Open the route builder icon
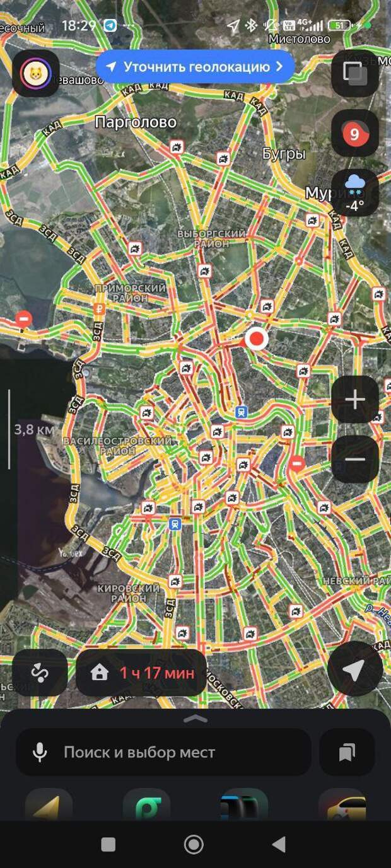The width and height of the screenshot is (391, 868). coord(40,673)
